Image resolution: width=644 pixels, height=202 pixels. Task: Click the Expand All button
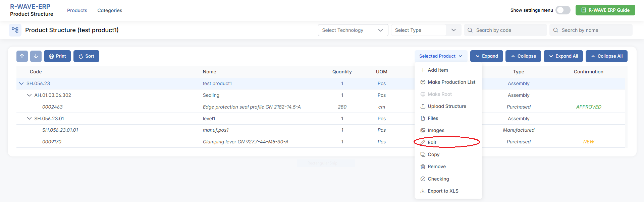coord(563,56)
